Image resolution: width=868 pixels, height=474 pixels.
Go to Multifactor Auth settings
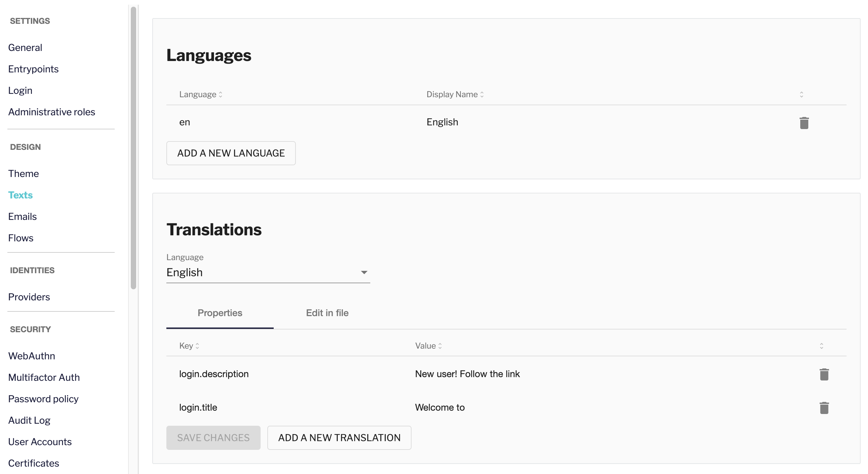point(44,378)
